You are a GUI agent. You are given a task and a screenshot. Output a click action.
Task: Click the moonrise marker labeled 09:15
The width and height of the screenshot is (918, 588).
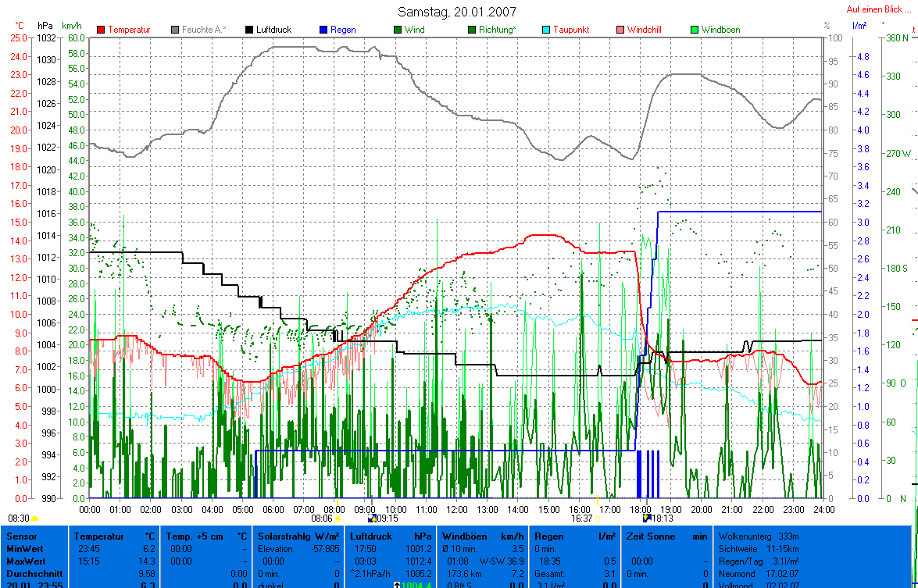tap(371, 518)
